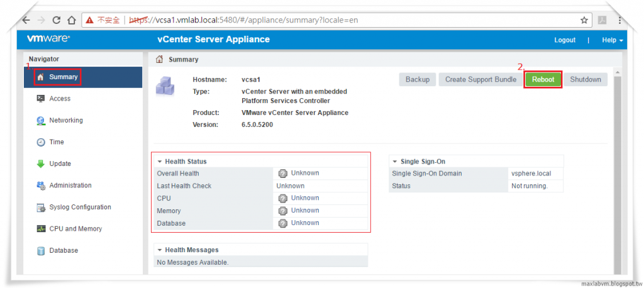
Task: Click the browser address bar URL
Action: (243, 20)
